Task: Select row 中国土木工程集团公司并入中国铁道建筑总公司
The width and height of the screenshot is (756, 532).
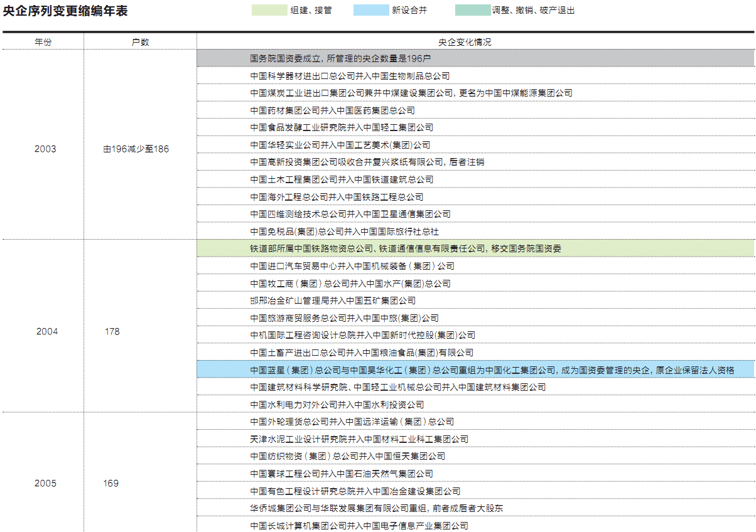Action: pyautogui.click(x=475, y=179)
